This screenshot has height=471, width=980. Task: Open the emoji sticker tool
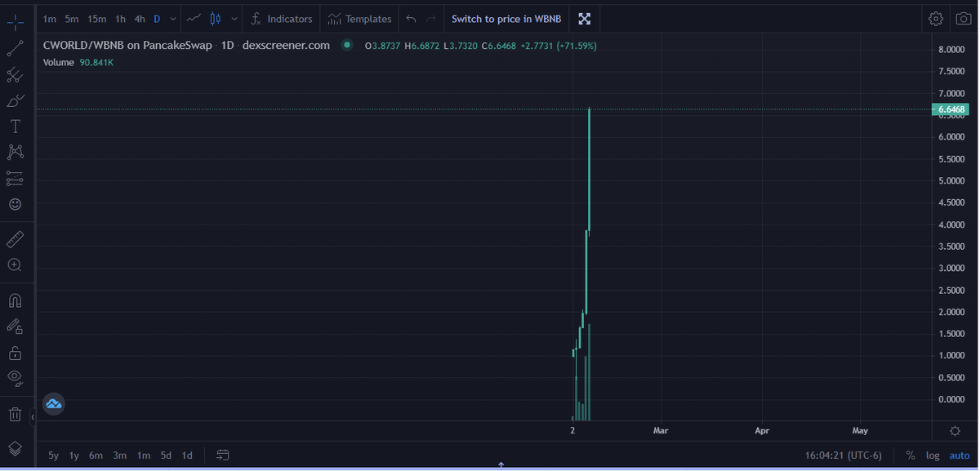tap(15, 204)
